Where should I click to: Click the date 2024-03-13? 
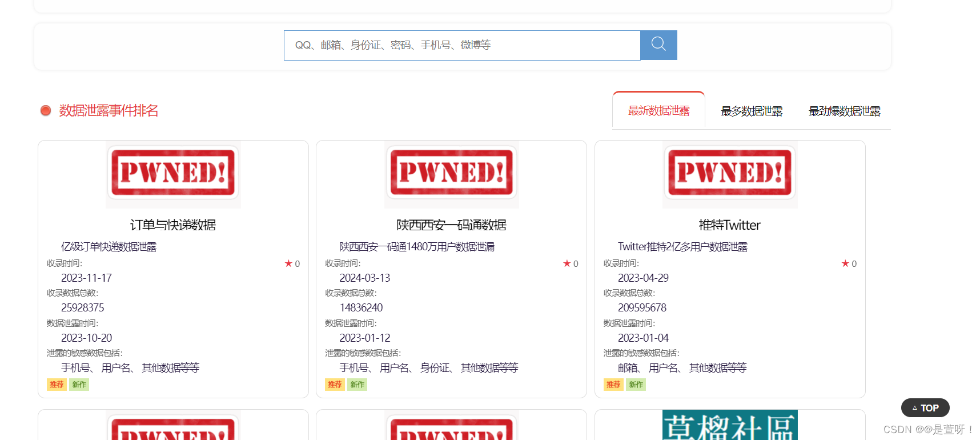[x=364, y=278]
